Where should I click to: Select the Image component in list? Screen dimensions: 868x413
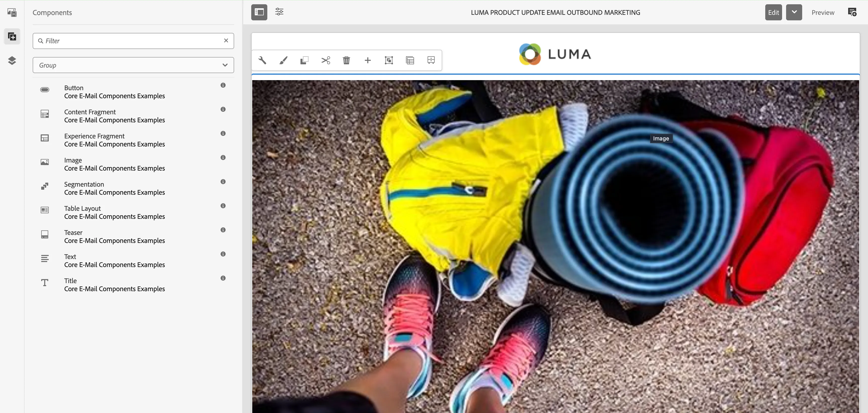click(x=133, y=164)
